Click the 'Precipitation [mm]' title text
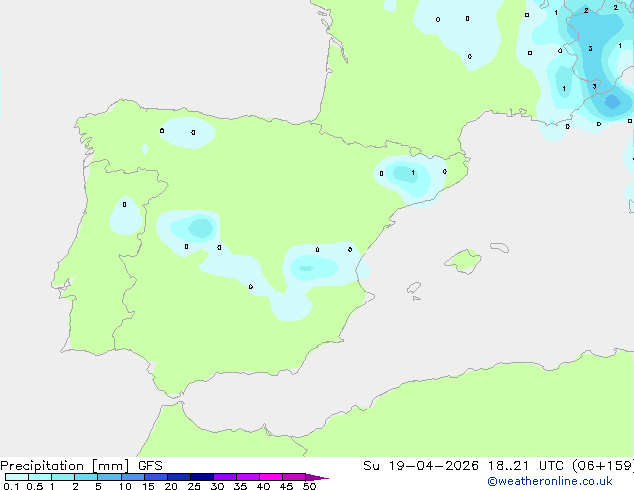Image resolution: width=634 pixels, height=490 pixels. click(x=64, y=466)
